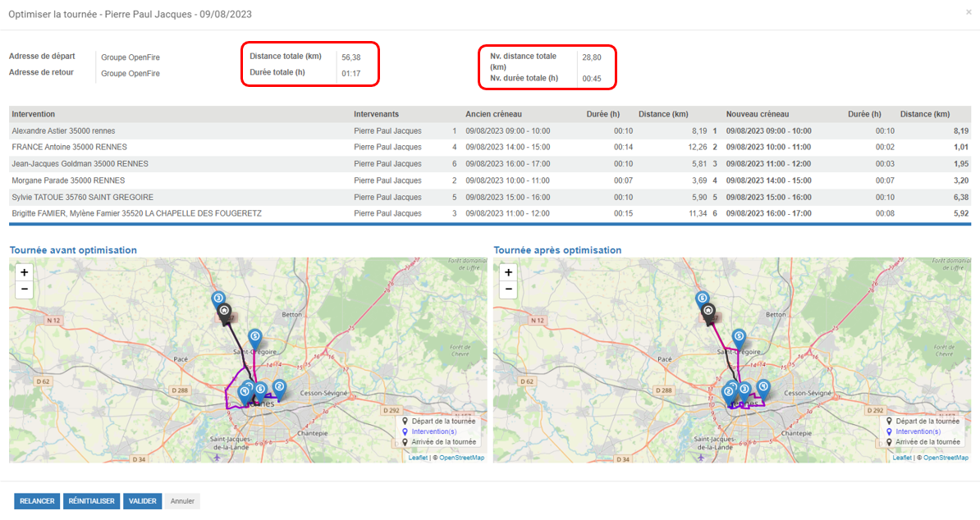Zoom in on the after-optimisation map

(x=508, y=272)
